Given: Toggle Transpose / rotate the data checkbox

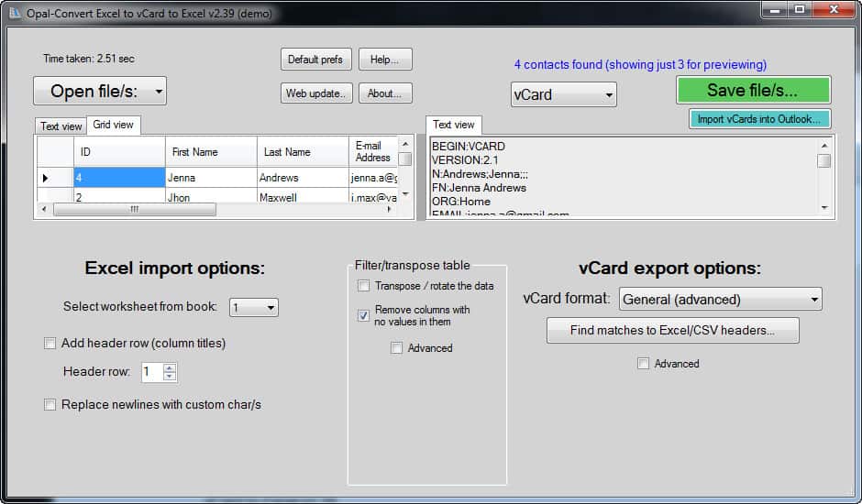Looking at the screenshot, I should click(363, 286).
